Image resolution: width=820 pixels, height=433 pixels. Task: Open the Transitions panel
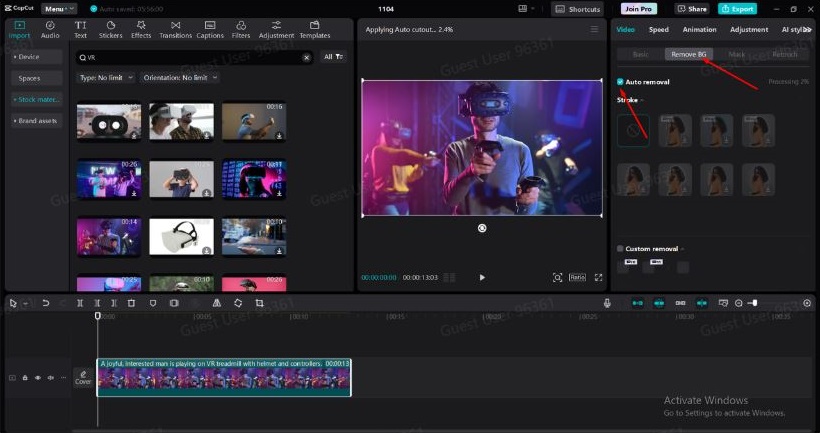point(175,29)
